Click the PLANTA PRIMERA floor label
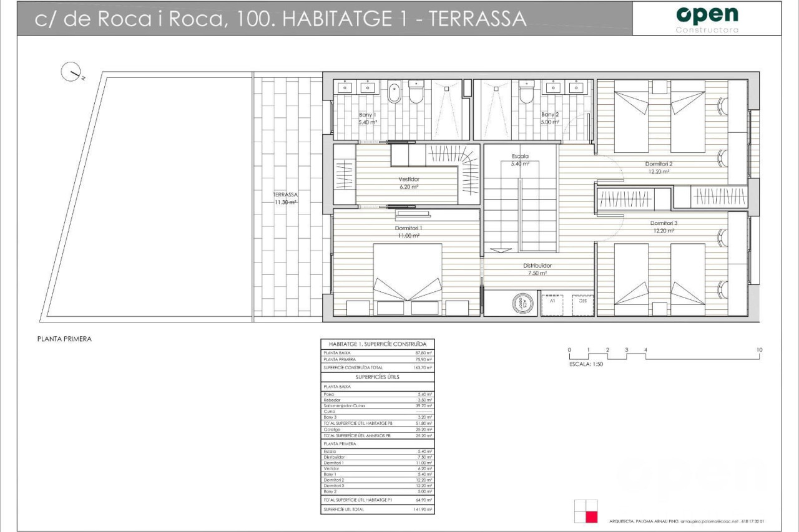 pyautogui.click(x=64, y=339)
